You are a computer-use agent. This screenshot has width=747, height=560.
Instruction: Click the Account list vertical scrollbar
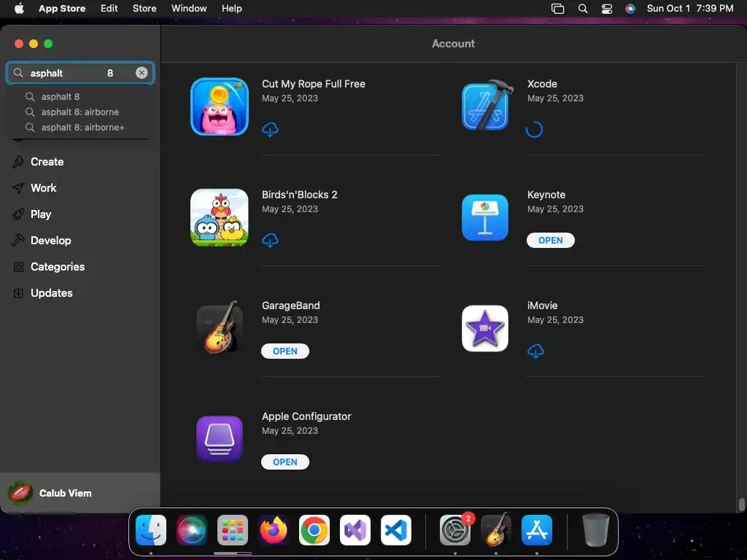tap(741, 504)
